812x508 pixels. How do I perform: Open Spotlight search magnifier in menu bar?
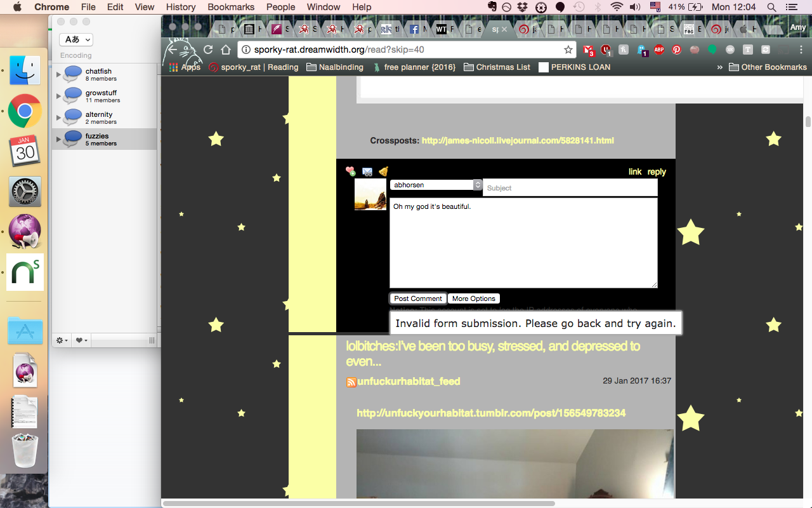(771, 7)
